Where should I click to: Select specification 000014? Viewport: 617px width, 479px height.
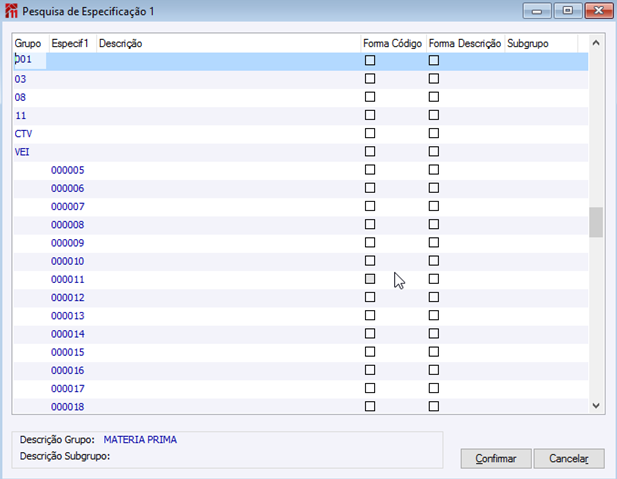(x=68, y=334)
